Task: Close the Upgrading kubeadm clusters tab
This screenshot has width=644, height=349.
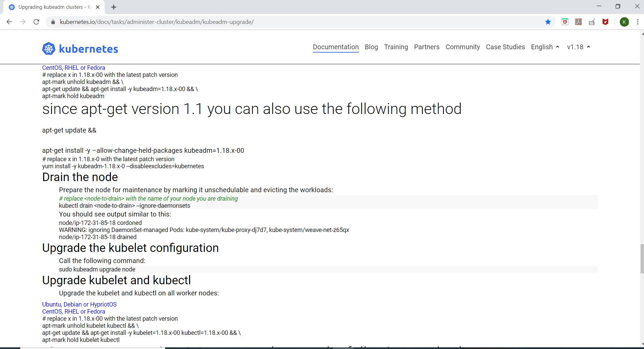Action: 98,7
